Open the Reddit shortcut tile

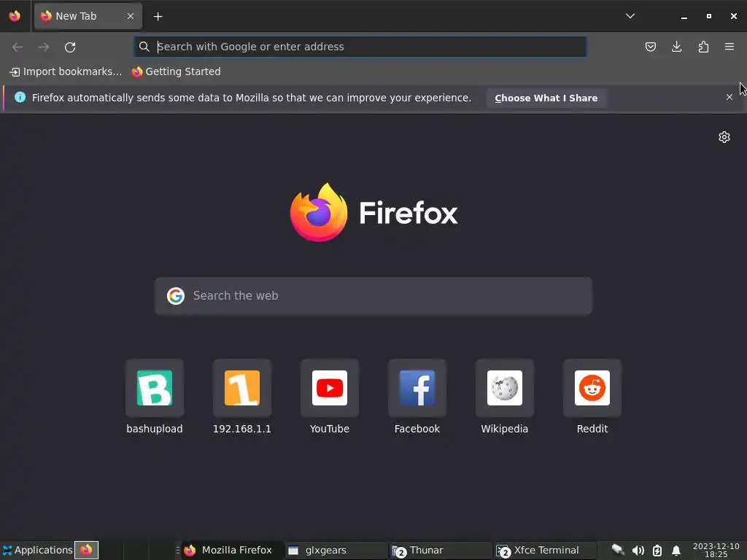click(x=592, y=397)
